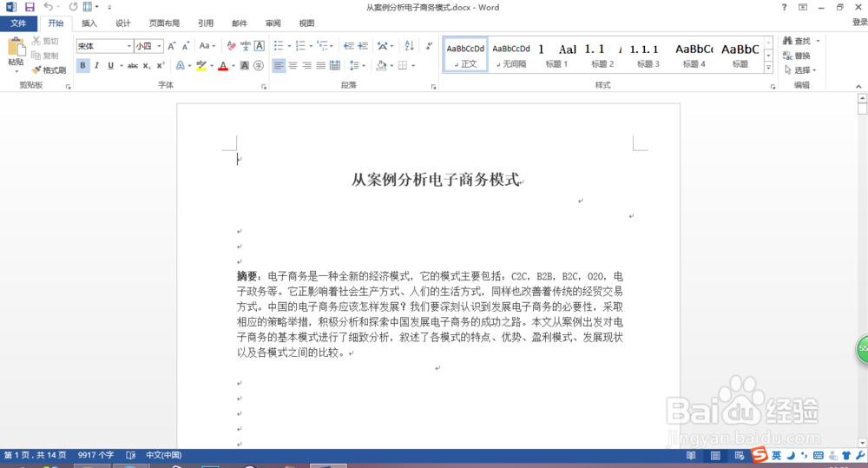868x468 pixels.
Task: Expand the styles gallery more arrow
Action: (x=768, y=68)
